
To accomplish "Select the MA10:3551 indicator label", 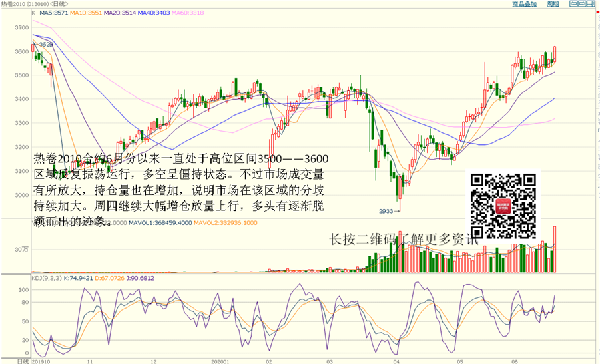I will 87,13.
